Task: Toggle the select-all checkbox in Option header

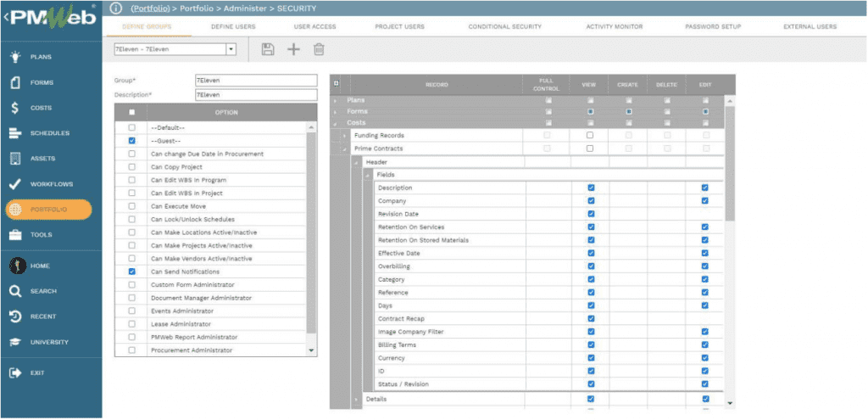Action: (131, 112)
